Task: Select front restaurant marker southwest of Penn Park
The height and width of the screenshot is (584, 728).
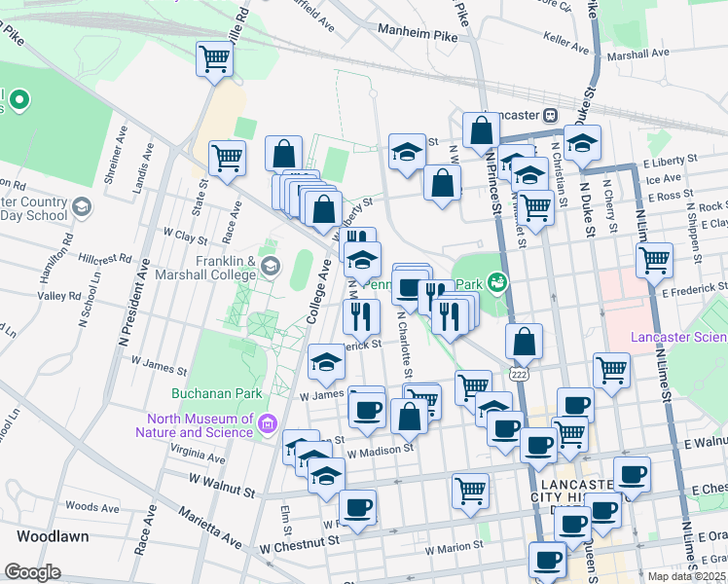Action: point(450,316)
